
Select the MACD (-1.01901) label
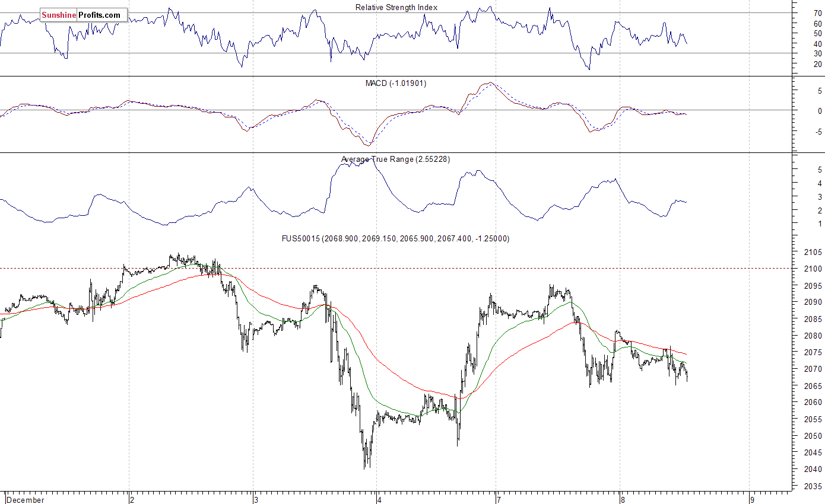[x=396, y=83]
